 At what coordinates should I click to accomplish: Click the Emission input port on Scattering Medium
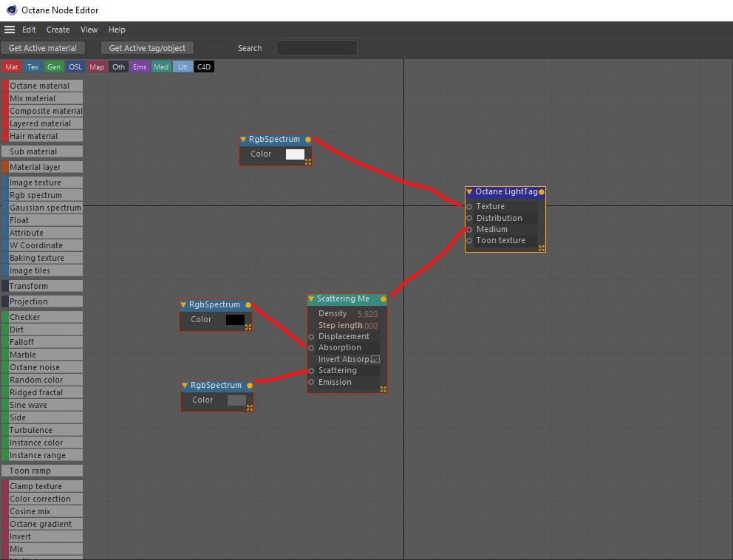(x=311, y=383)
